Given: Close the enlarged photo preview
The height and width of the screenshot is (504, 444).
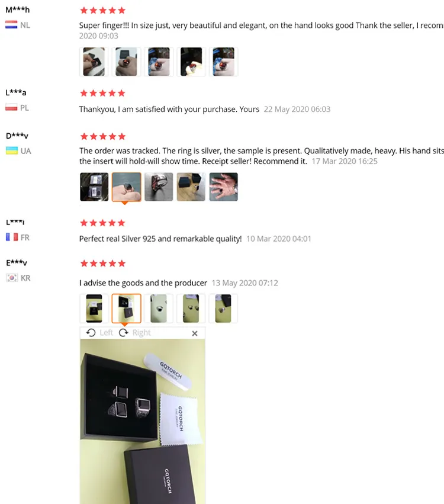Looking at the screenshot, I should 195,333.
